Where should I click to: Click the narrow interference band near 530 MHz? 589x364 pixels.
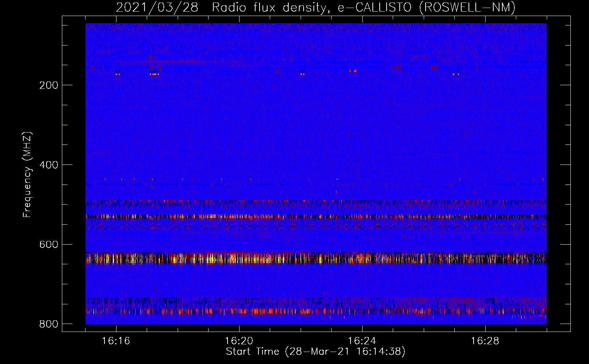(316, 217)
